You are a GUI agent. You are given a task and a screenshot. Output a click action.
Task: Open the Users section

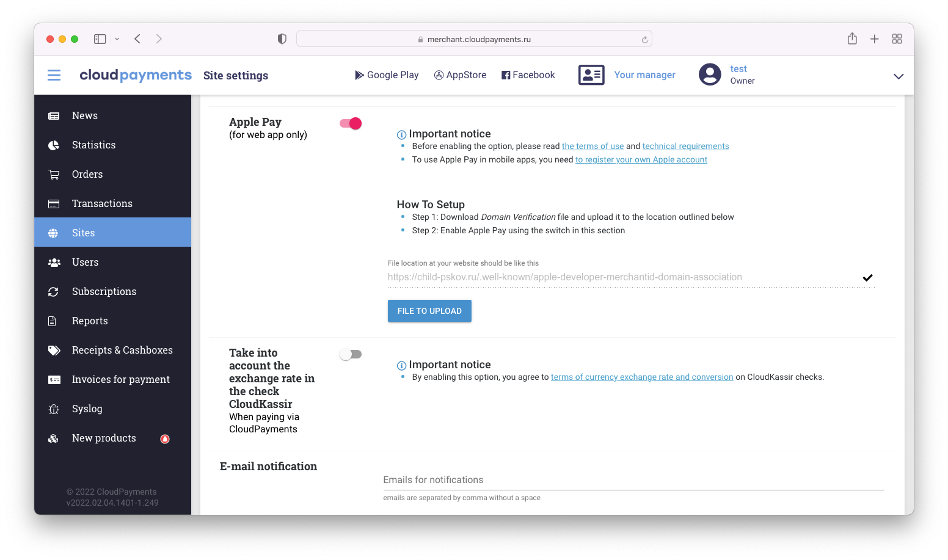85,262
